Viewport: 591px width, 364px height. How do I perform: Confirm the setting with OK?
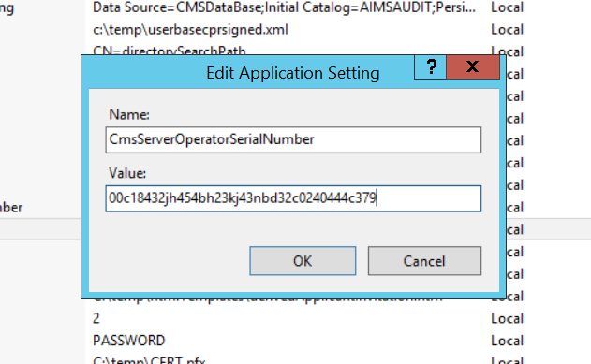click(x=303, y=261)
